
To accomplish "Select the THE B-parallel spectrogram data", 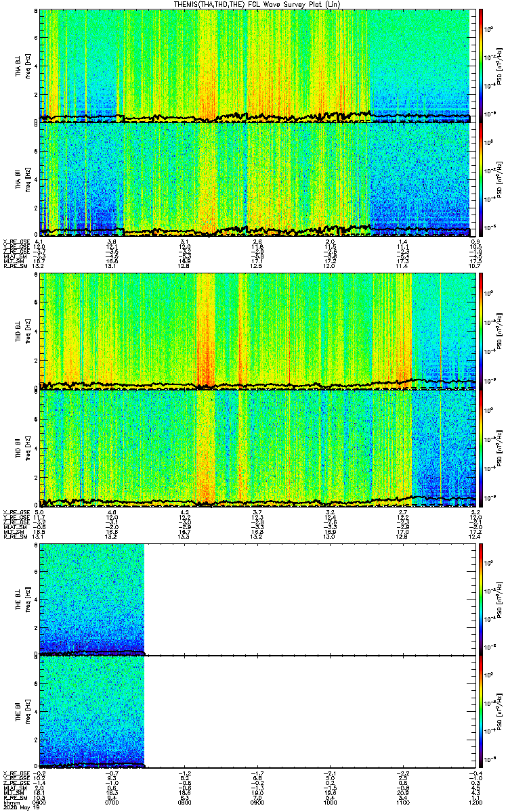I will 92,710.
